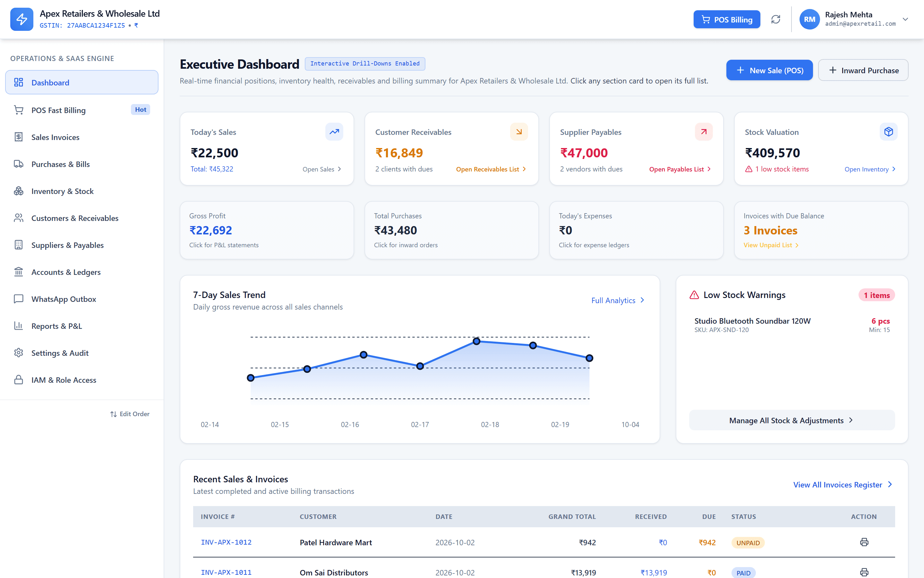Screen dimensions: 924x578
Task: Click the Stock Valuation box icon
Action: point(888,132)
